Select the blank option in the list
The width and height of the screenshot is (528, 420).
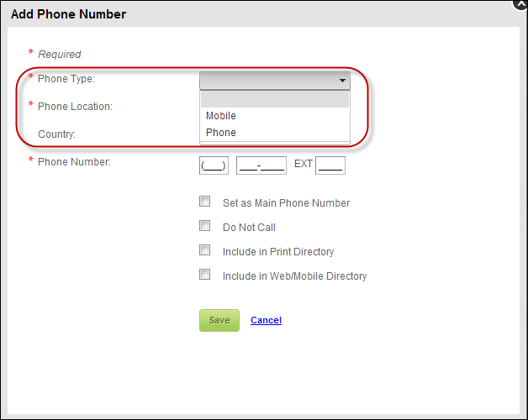click(x=274, y=99)
